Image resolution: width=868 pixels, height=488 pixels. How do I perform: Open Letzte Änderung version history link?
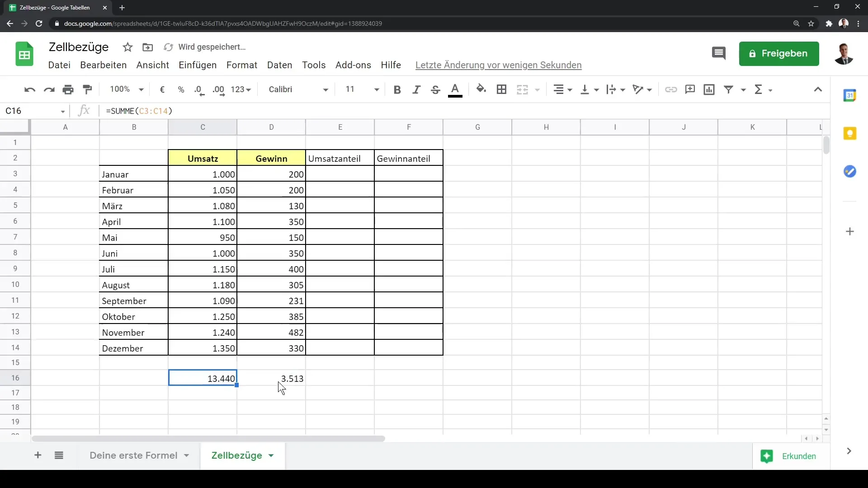(x=498, y=65)
